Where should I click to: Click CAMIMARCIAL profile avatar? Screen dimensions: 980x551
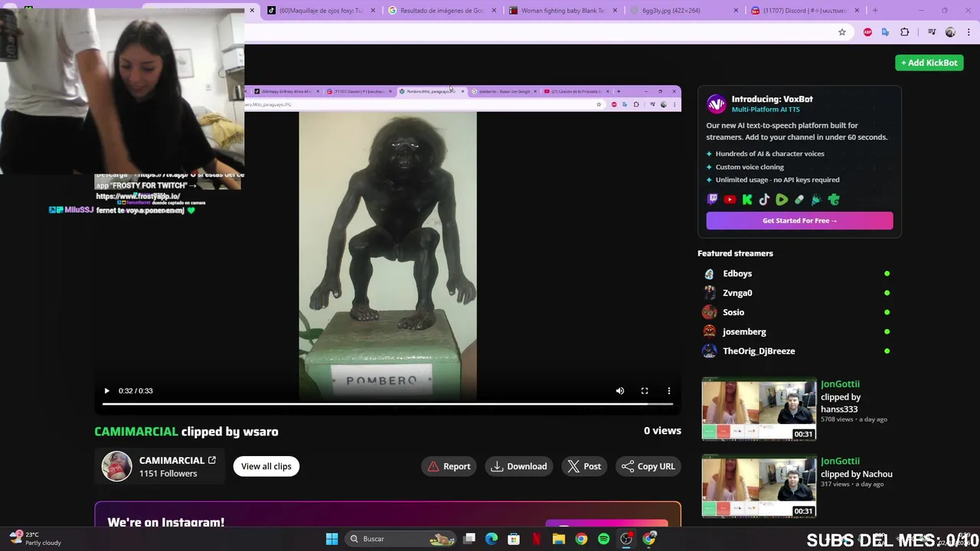(x=117, y=466)
